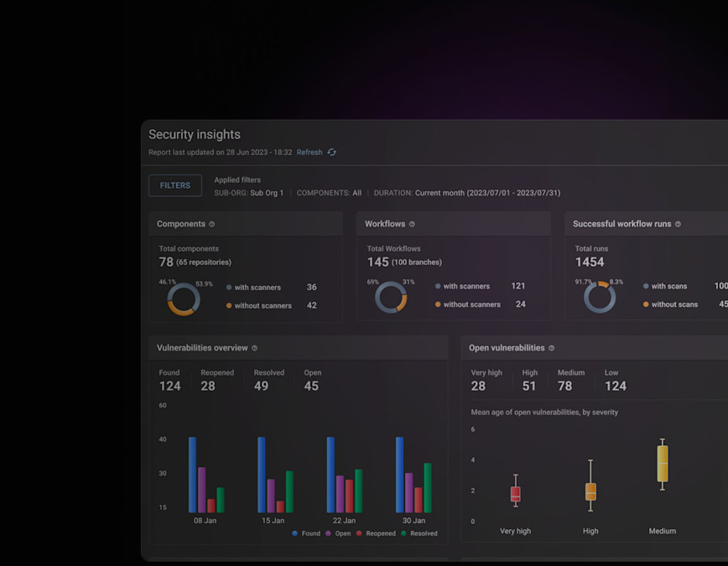Click Open vulnerabilities info icon
Viewport: 728px width, 566px height.
tap(552, 348)
